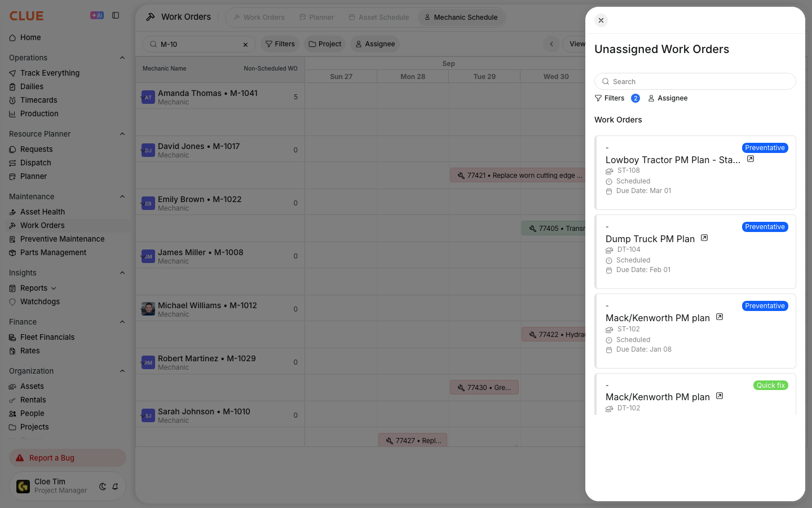Switch to Asset Schedule tab
The height and width of the screenshot is (508, 812).
click(379, 17)
